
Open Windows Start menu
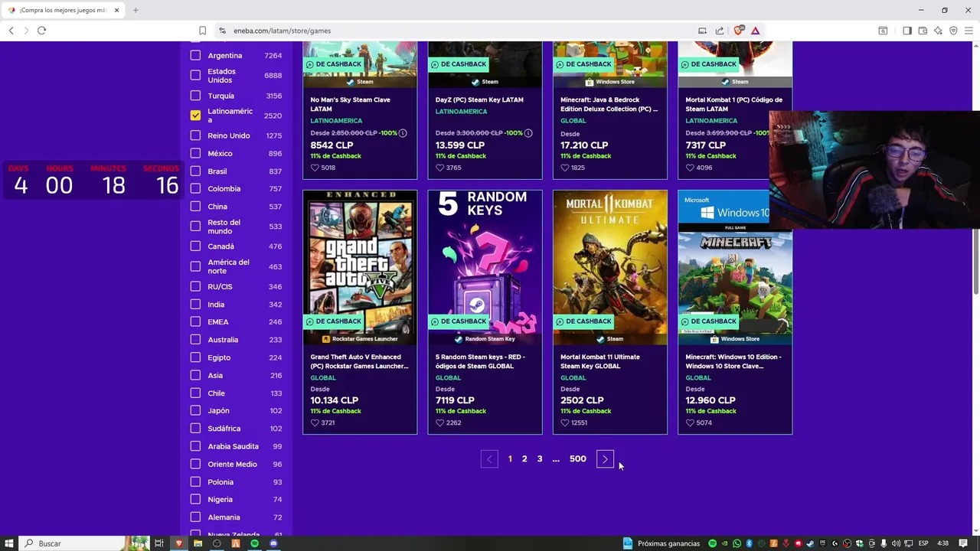[x=8, y=543]
